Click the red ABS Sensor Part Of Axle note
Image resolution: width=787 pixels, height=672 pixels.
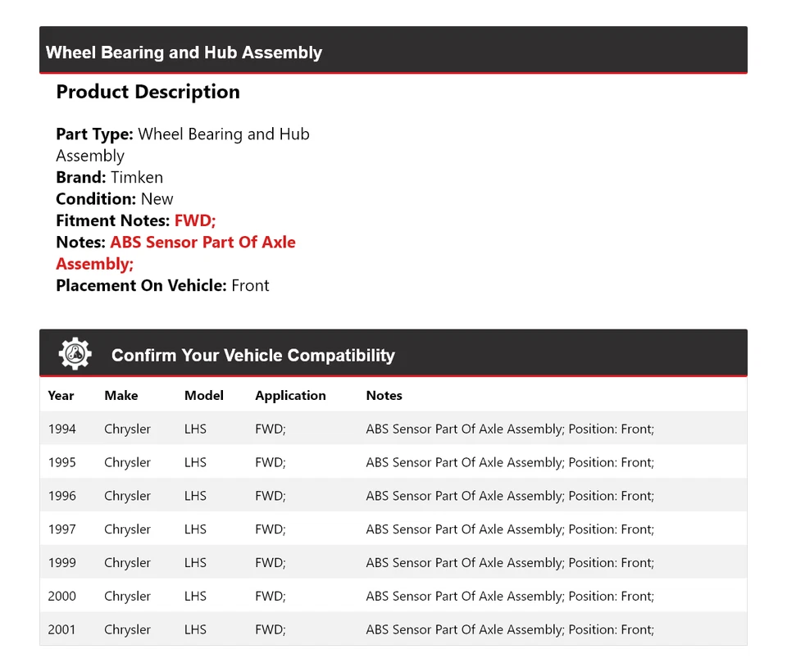pos(202,243)
